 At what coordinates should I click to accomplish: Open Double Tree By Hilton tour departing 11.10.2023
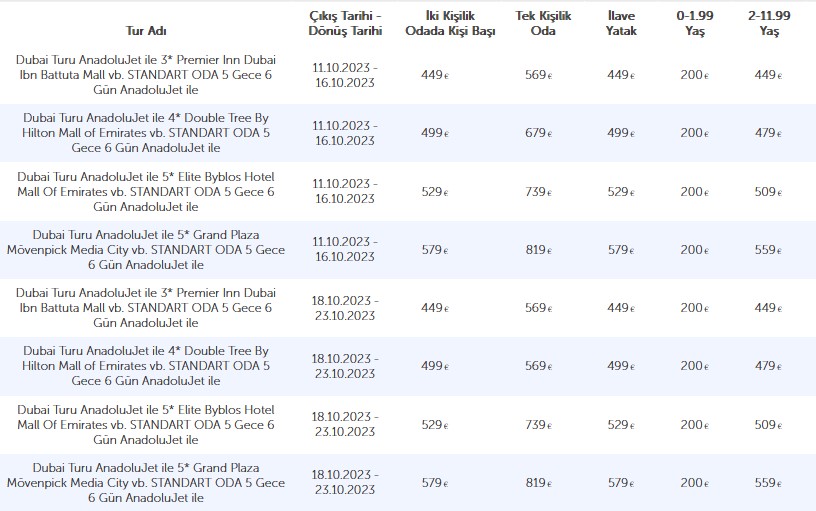tap(145, 132)
